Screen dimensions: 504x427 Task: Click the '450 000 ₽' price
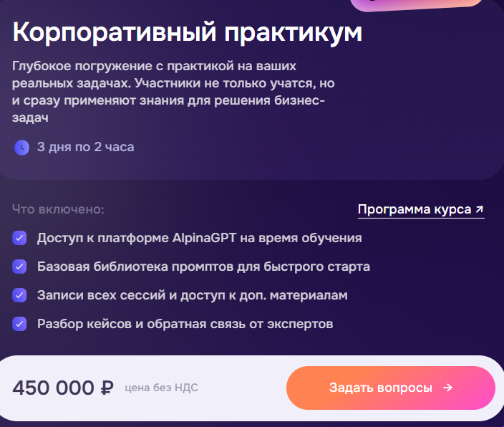pos(63,388)
